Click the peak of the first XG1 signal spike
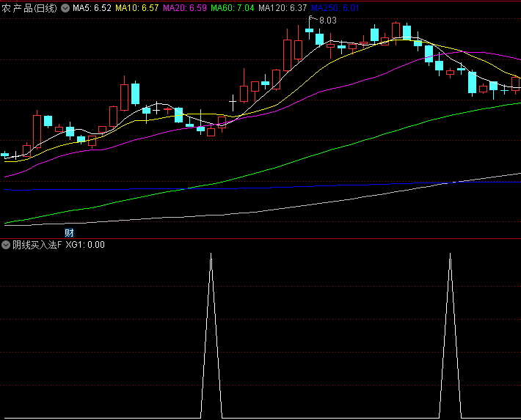521x420 pixels. pyautogui.click(x=211, y=254)
